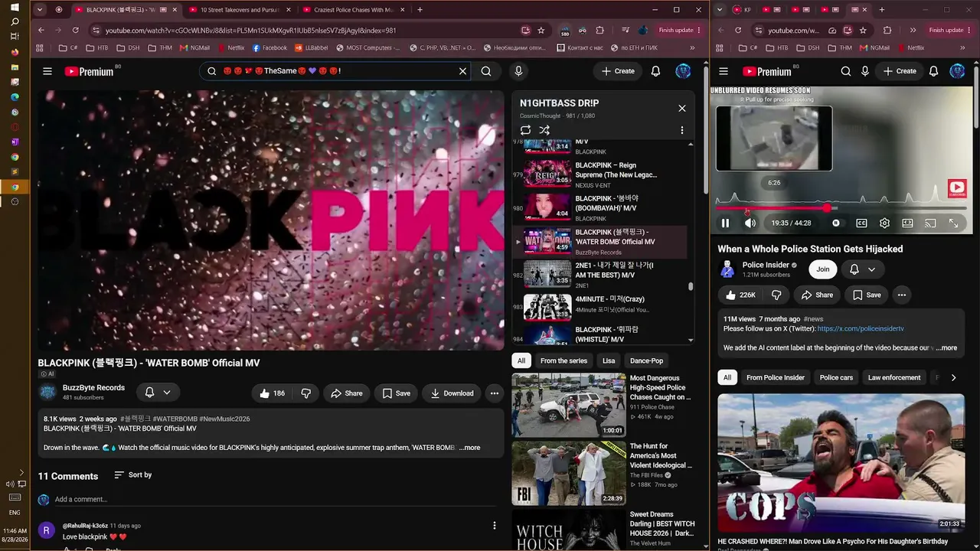Select the Dance-Pop filter chip
This screenshot has width=980, height=551.
point(647,360)
